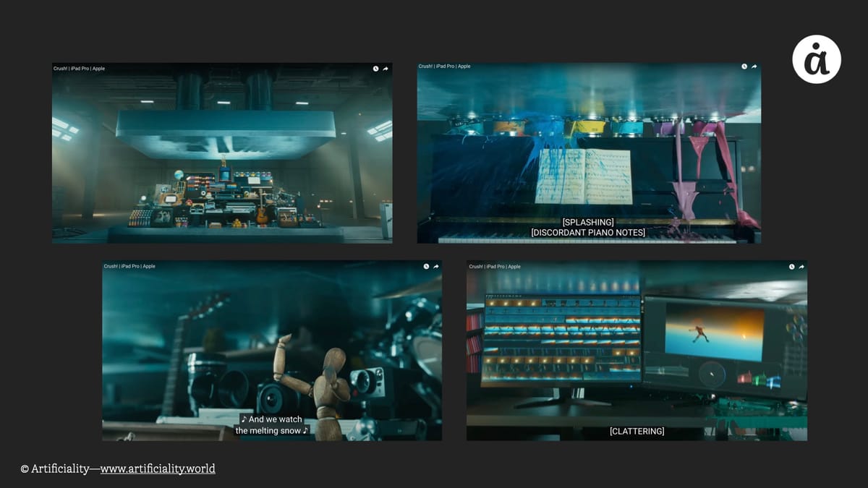Click the [CLATTERING] caption text
Image resolution: width=868 pixels, height=488 pixels.
tap(637, 432)
